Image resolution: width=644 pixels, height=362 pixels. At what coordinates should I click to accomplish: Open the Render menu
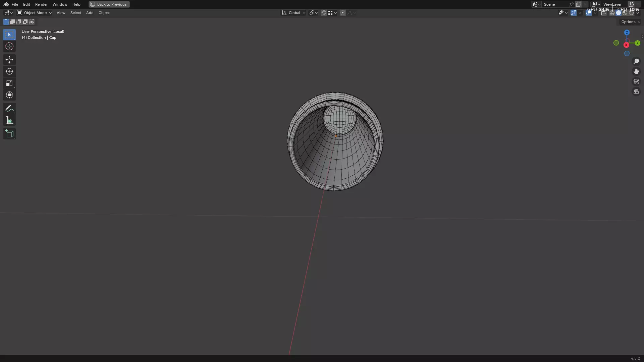(41, 4)
